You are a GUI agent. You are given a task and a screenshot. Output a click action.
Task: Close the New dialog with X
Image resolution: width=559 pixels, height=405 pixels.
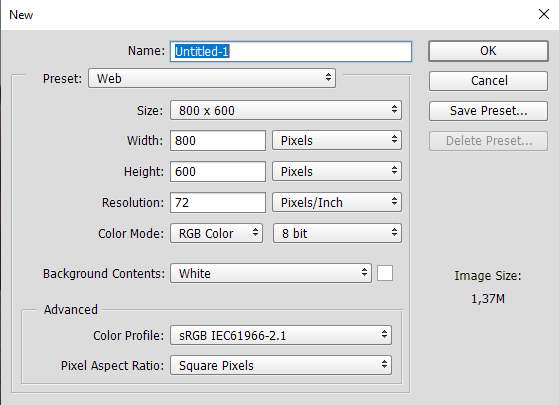[544, 14]
